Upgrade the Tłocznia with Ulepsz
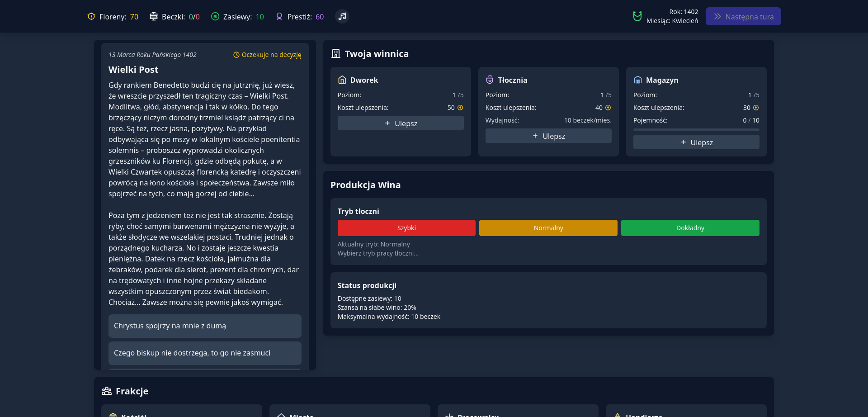 (548, 136)
